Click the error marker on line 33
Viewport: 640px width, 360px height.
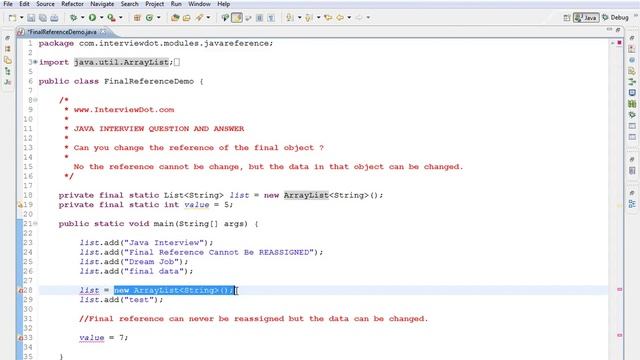pyautogui.click(x=20, y=338)
